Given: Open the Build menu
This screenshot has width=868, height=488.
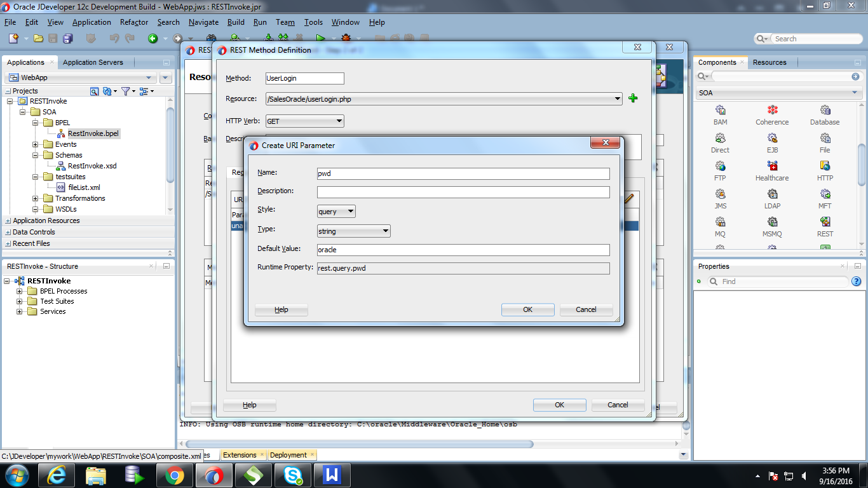Looking at the screenshot, I should tap(236, 22).
